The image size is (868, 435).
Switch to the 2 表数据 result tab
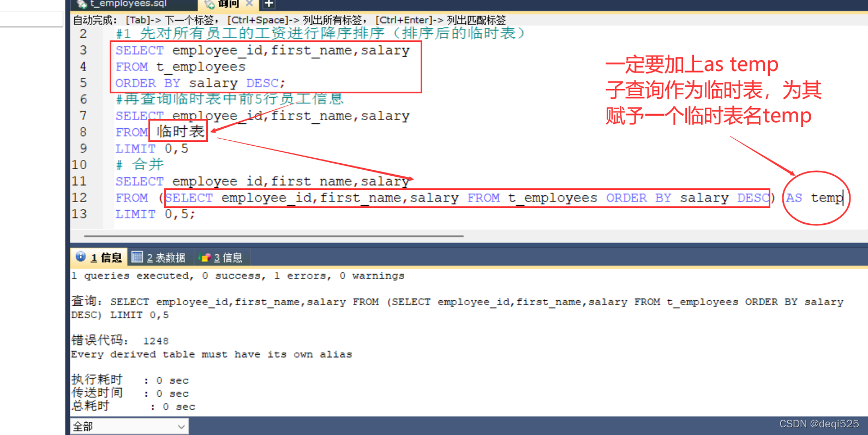159,257
